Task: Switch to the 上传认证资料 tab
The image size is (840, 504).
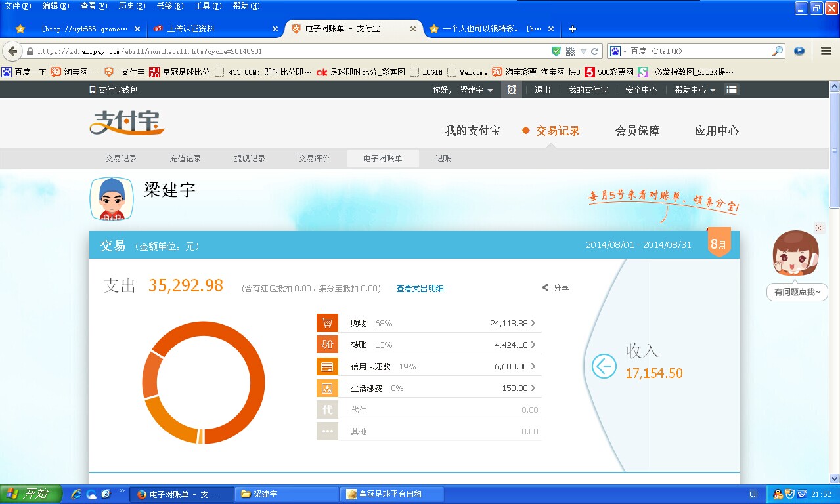Action: tap(215, 29)
